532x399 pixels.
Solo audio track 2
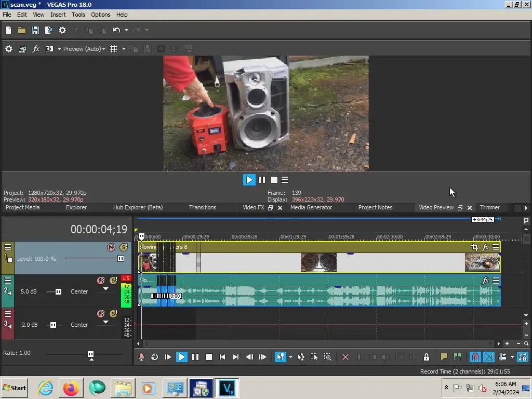(113, 281)
